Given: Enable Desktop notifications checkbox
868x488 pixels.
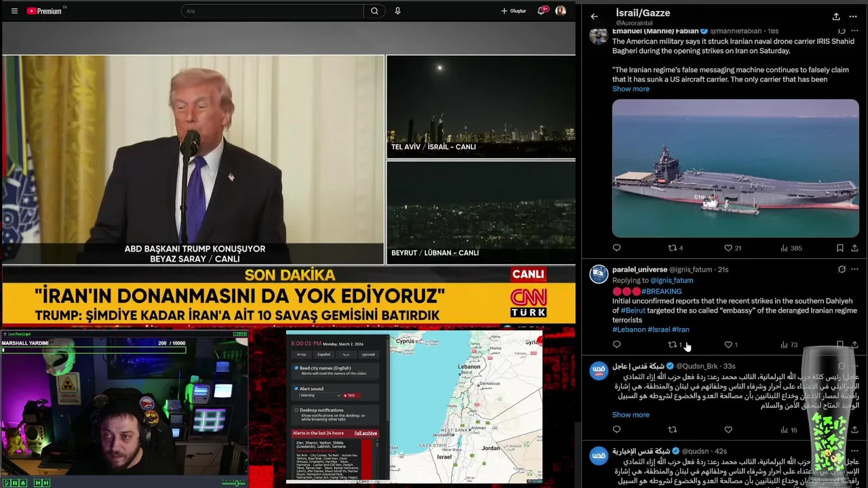Looking at the screenshot, I should [x=296, y=410].
